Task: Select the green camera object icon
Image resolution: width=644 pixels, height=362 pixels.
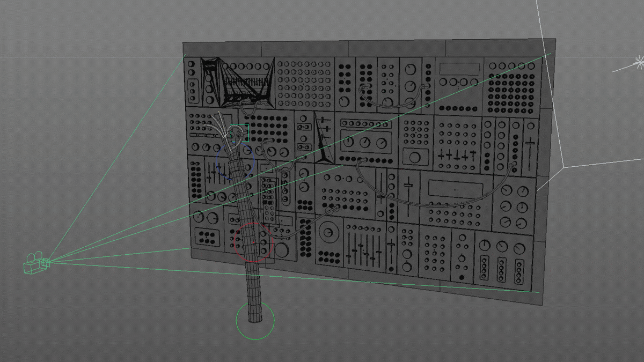Action: 36,263
